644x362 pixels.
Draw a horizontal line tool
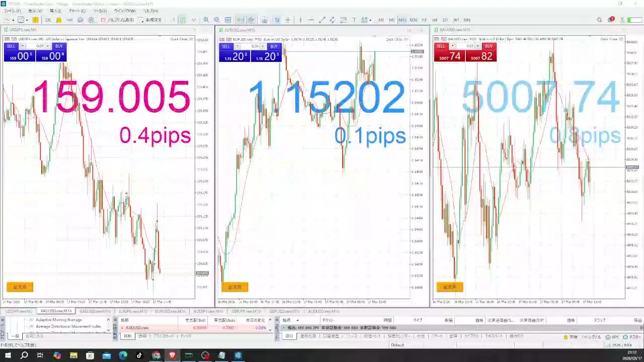(x=311, y=20)
